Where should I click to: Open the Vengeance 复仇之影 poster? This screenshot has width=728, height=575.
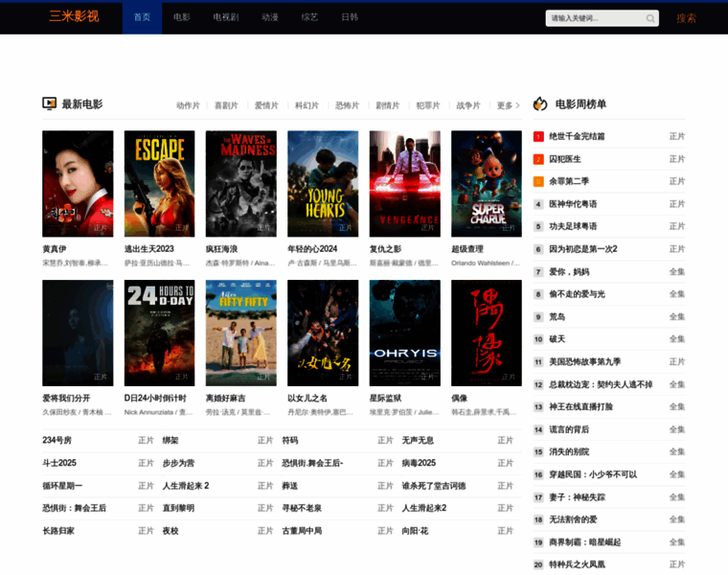[x=405, y=183]
